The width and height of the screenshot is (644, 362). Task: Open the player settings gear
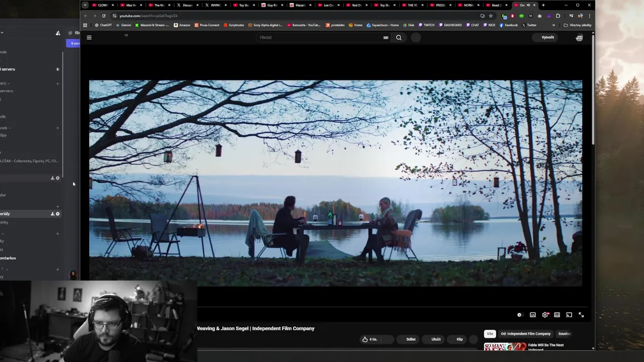(545, 315)
